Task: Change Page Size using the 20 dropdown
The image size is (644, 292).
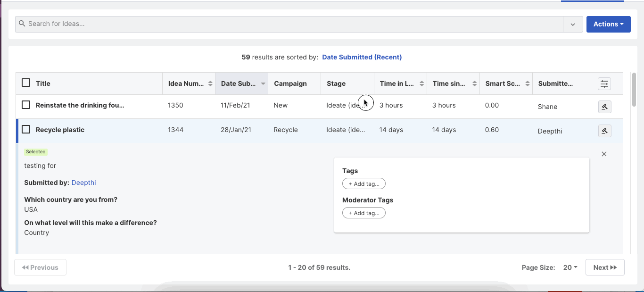Action: pos(570,267)
